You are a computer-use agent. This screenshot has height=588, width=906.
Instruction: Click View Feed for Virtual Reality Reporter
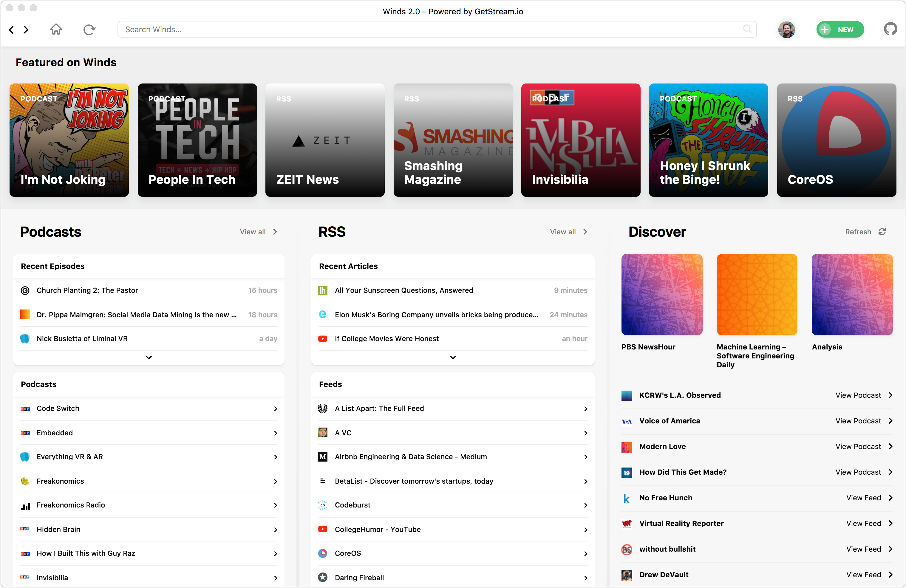(x=862, y=523)
